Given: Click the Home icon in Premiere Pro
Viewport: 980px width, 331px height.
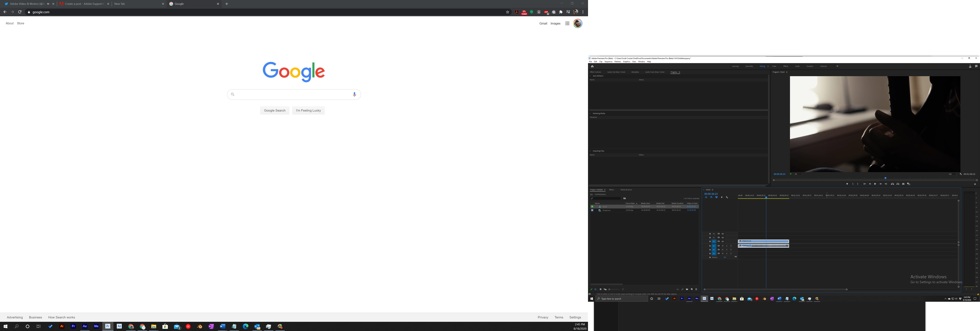Looking at the screenshot, I should (x=592, y=66).
